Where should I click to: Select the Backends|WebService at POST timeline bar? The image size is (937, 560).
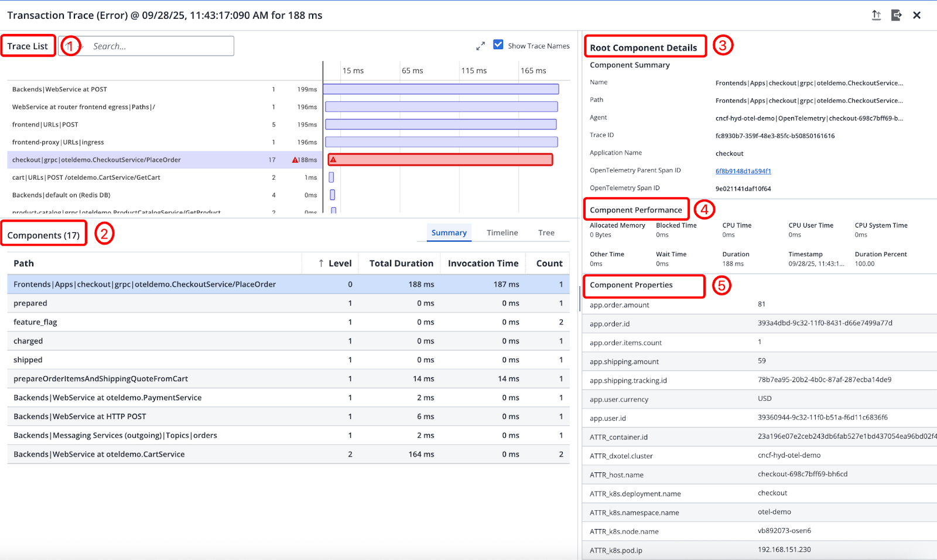click(x=440, y=89)
